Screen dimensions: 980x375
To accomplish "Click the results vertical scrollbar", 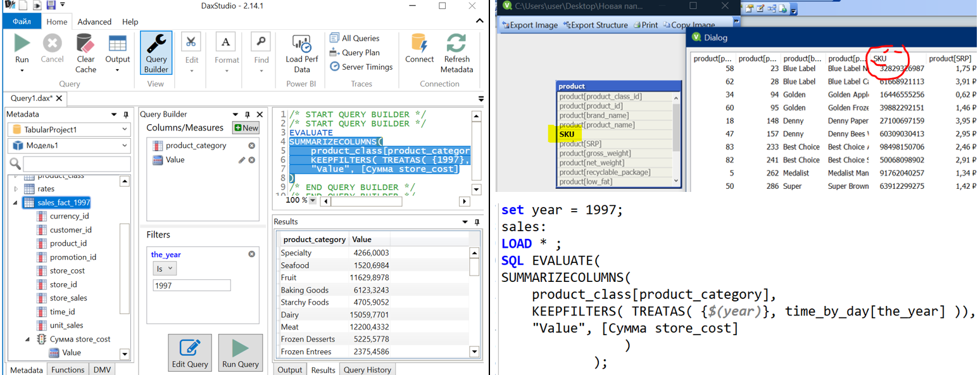I will click(x=475, y=302).
